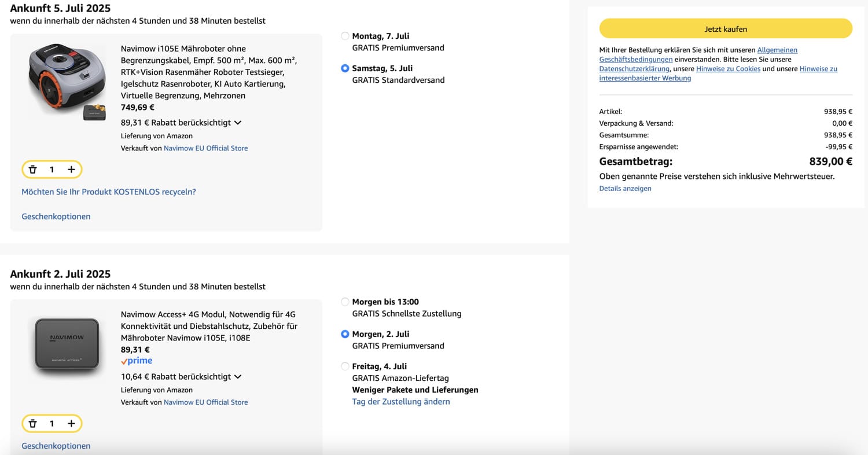Screen dimensions: 868x455
Task: Open Details anzeigen in order summary
Action: [625, 188]
